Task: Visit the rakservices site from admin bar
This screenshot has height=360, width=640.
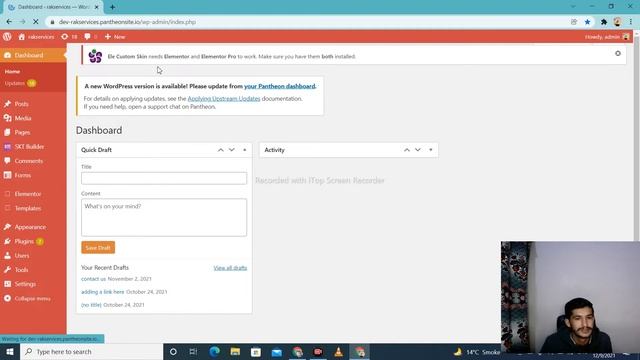Action: (36, 37)
